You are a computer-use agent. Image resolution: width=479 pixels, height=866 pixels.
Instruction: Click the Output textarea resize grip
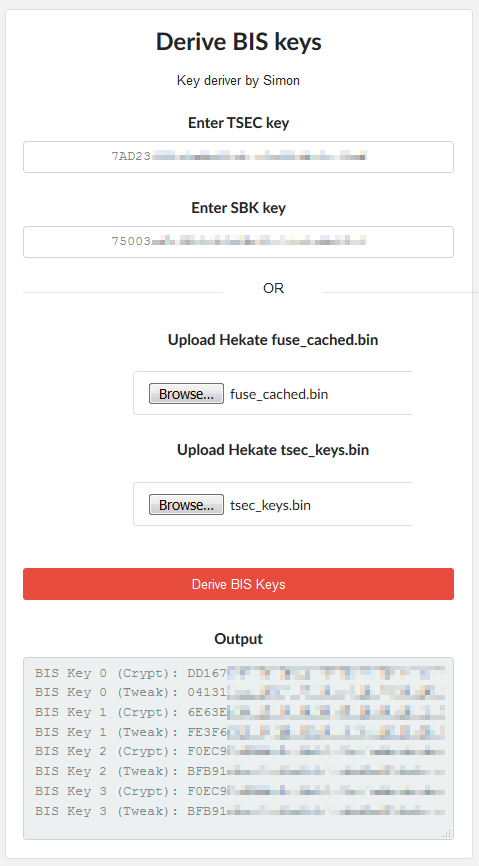point(448,833)
